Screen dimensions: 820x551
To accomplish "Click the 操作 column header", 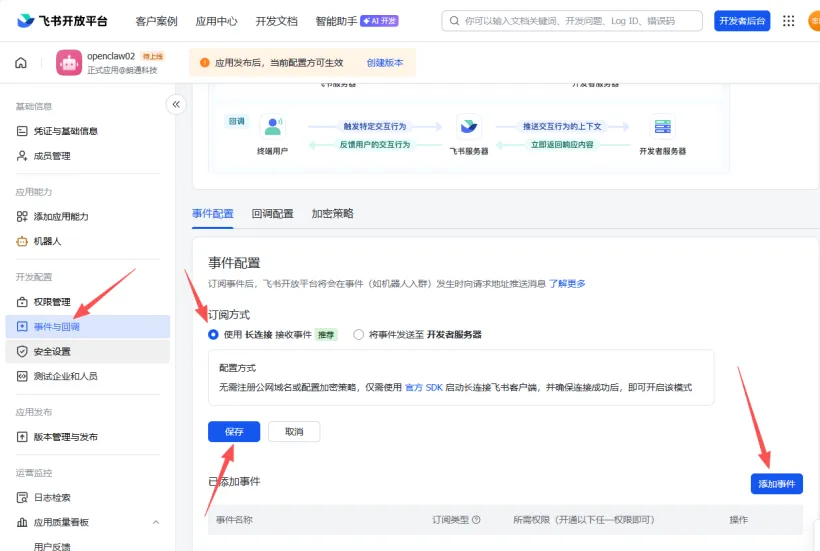I will point(738,520).
